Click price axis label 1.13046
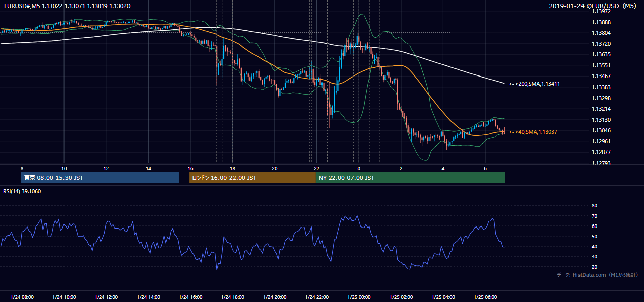 pyautogui.click(x=601, y=130)
